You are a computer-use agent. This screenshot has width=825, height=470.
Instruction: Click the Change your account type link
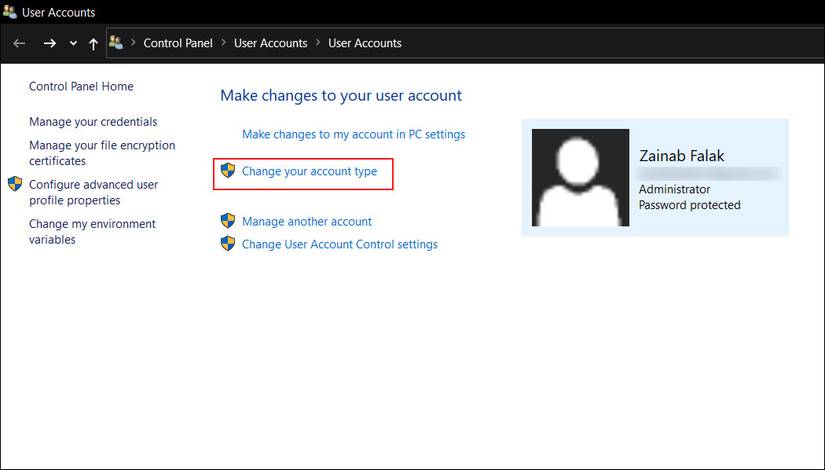[309, 172]
